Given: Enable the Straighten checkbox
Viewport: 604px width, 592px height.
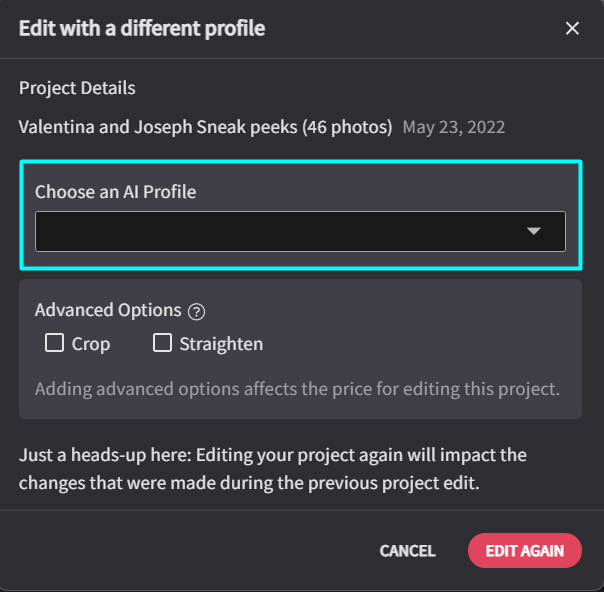Looking at the screenshot, I should tap(162, 343).
